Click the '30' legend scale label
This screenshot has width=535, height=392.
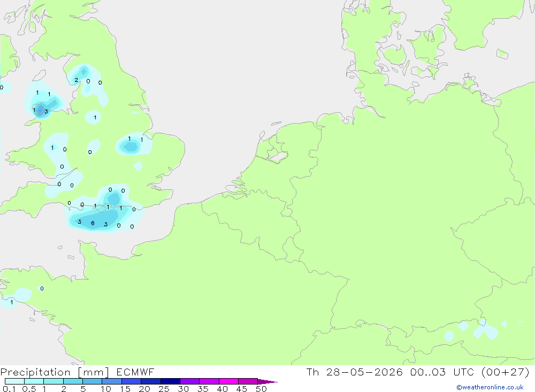coord(184,389)
